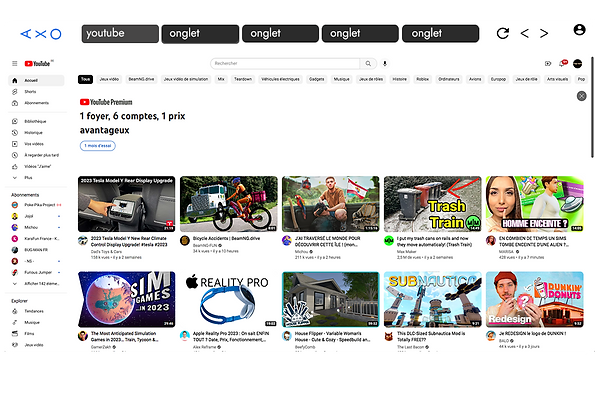Play the Trash Train video thumbnail
Screen dimensions: 600x396
pyautogui.click(x=433, y=204)
